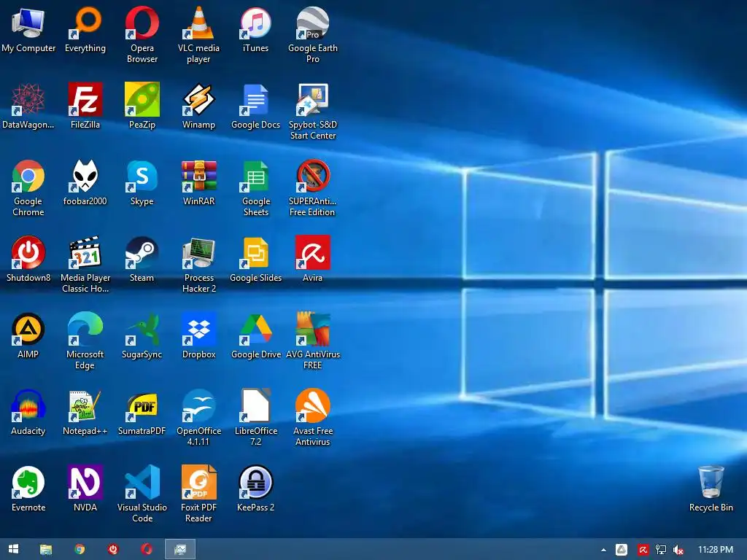Open the Windows Start menu
The width and height of the screenshot is (747, 560).
click(13, 549)
